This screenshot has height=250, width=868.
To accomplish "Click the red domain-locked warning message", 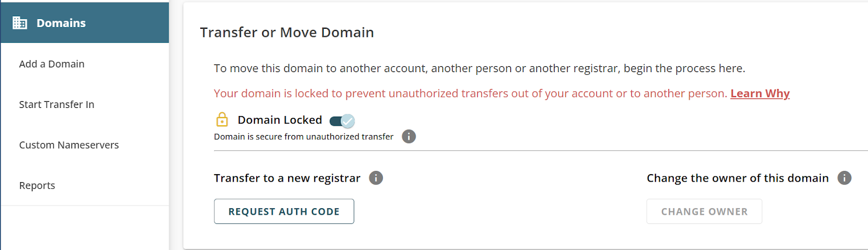I will click(x=470, y=93).
